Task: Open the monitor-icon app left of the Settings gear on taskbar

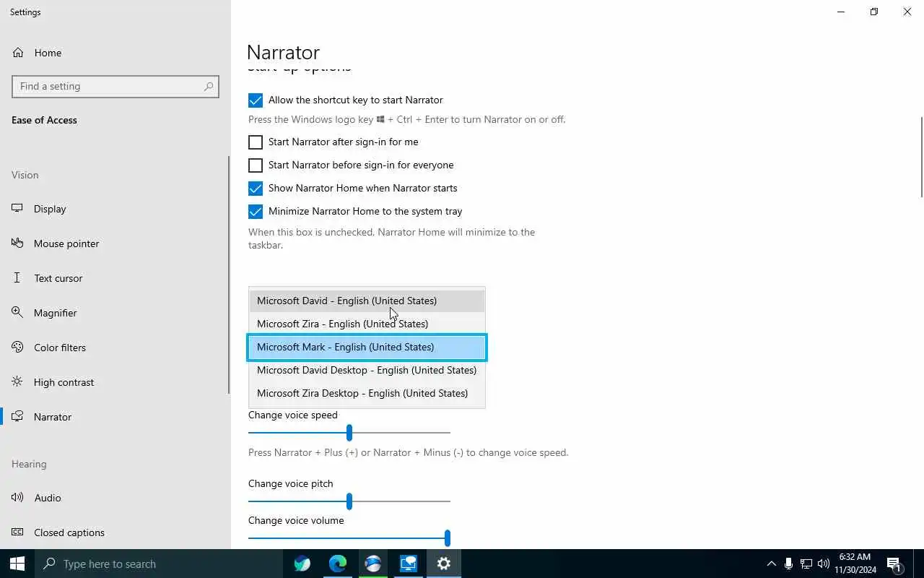Action: [409, 564]
